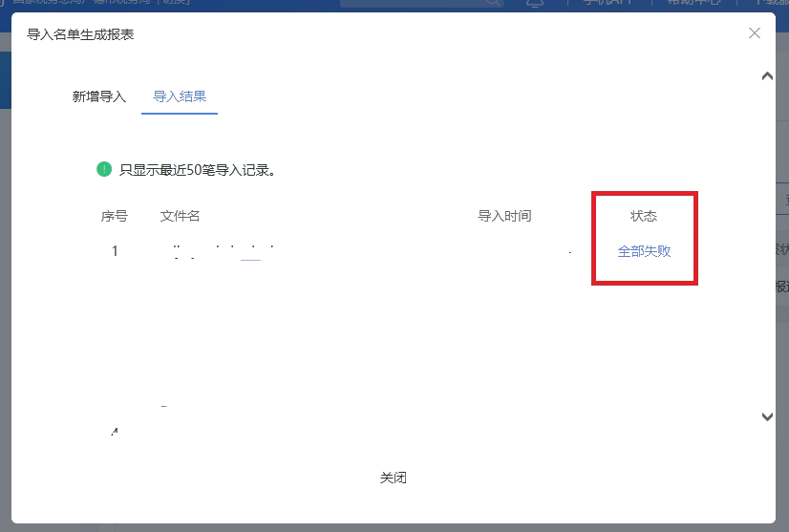
Task: Click the 序号 column header
Action: point(115,216)
